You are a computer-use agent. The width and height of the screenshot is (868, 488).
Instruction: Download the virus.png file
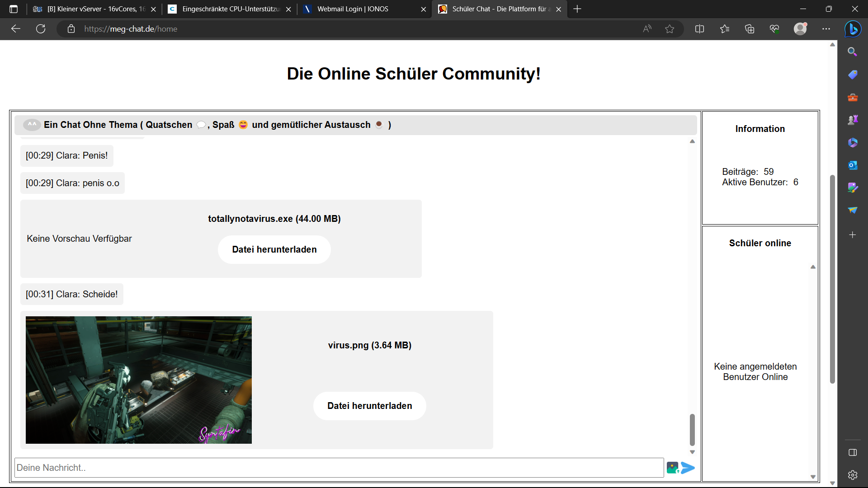(x=369, y=406)
